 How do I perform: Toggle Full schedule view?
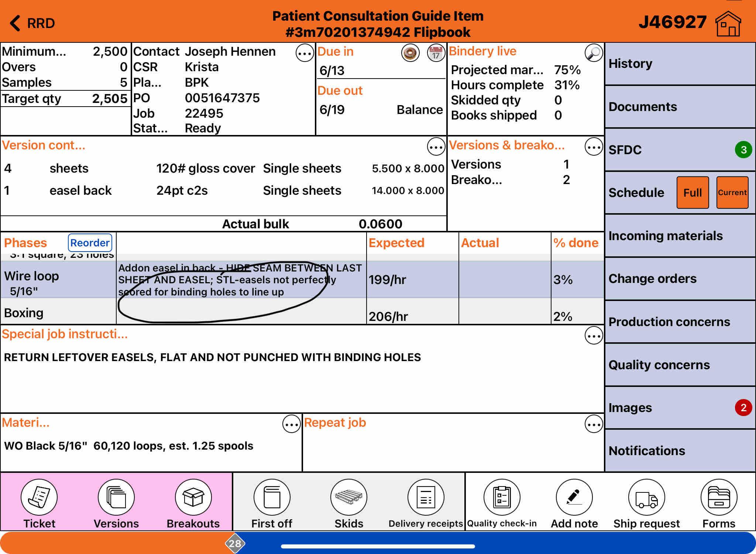tap(692, 193)
